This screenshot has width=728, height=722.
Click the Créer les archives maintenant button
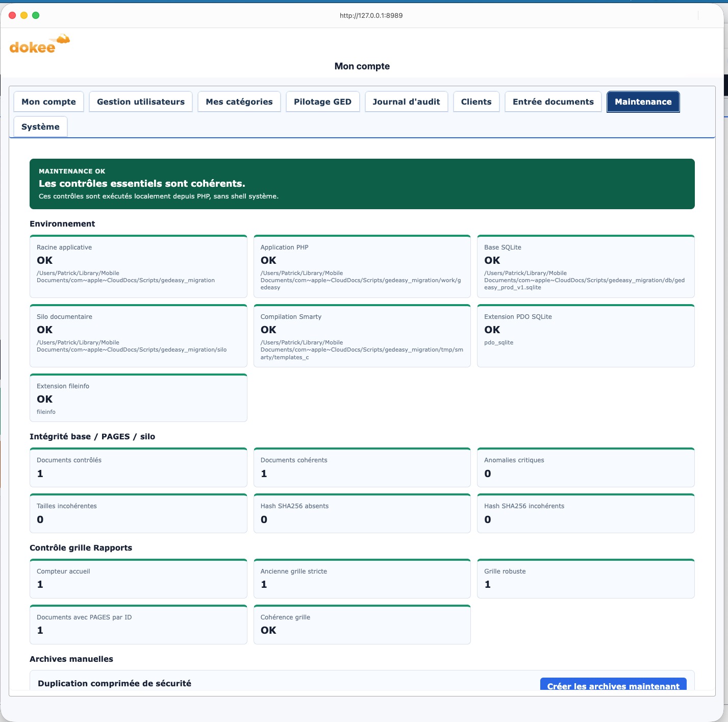point(613,684)
